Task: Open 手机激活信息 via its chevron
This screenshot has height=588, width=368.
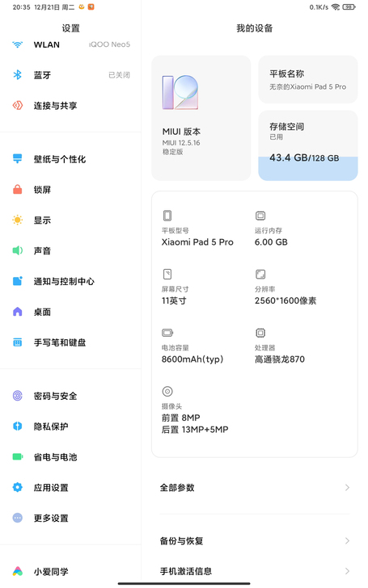Action: click(x=347, y=571)
